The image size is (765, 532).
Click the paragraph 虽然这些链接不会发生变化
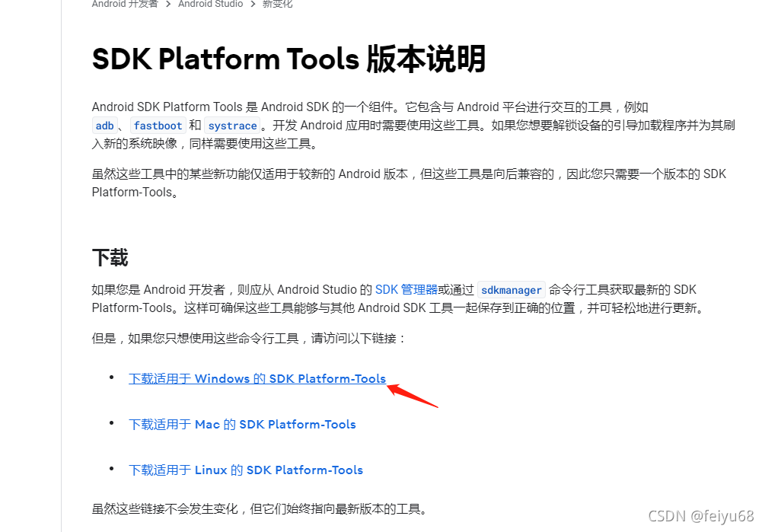click(261, 509)
